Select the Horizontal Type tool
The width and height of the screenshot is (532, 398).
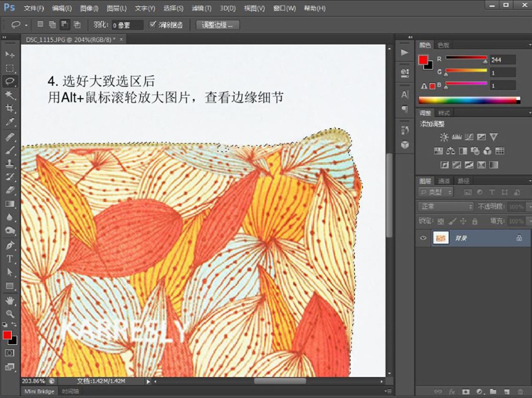[x=10, y=258]
